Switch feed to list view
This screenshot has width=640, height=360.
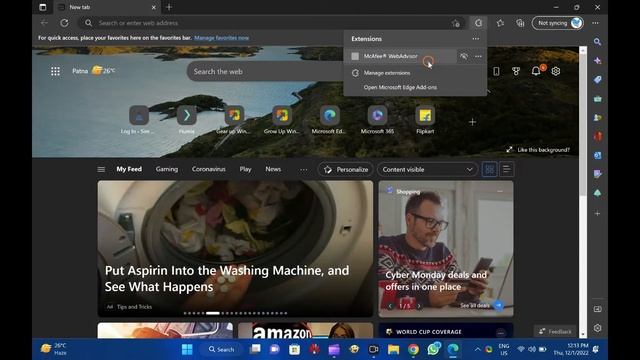click(506, 169)
